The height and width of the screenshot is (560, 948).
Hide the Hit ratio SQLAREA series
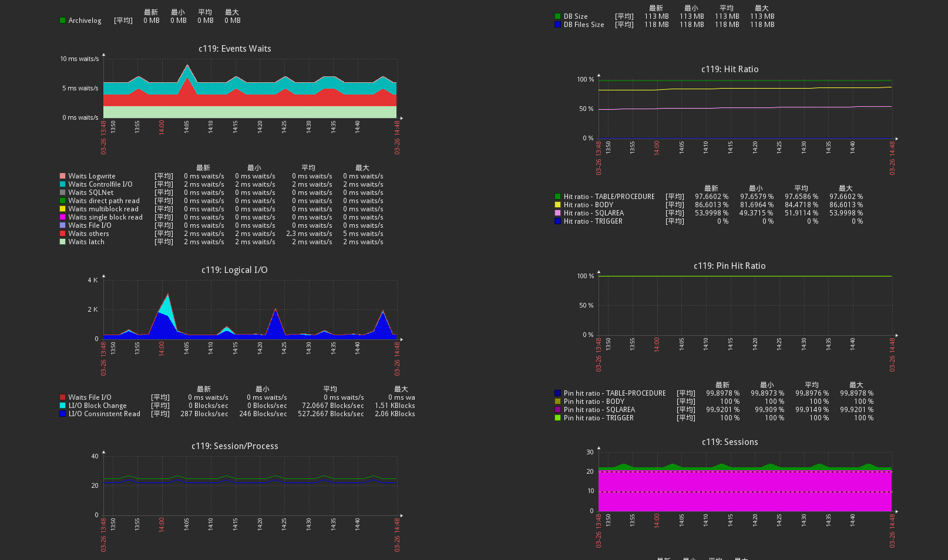tap(557, 212)
